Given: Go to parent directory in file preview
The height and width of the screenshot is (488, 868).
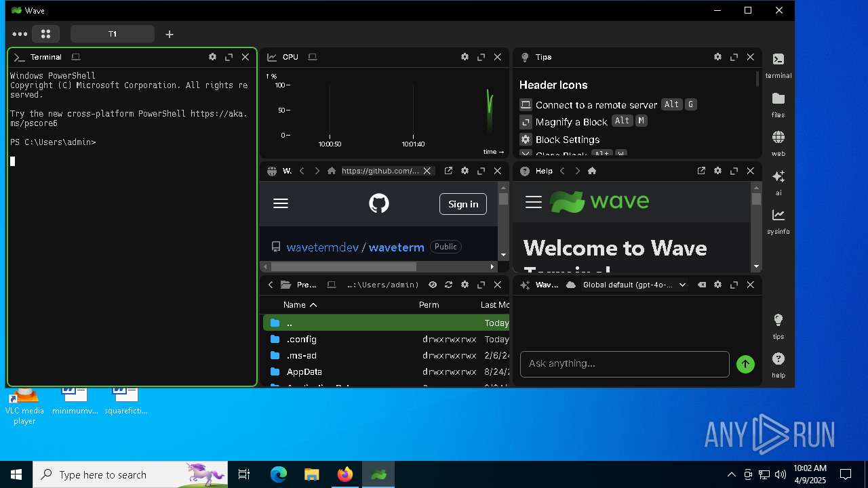Looking at the screenshot, I should (x=270, y=285).
